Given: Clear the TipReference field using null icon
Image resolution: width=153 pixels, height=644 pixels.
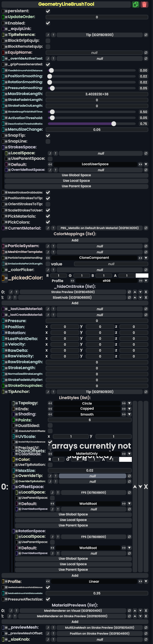Looking at the screenshot, I should [146, 35].
